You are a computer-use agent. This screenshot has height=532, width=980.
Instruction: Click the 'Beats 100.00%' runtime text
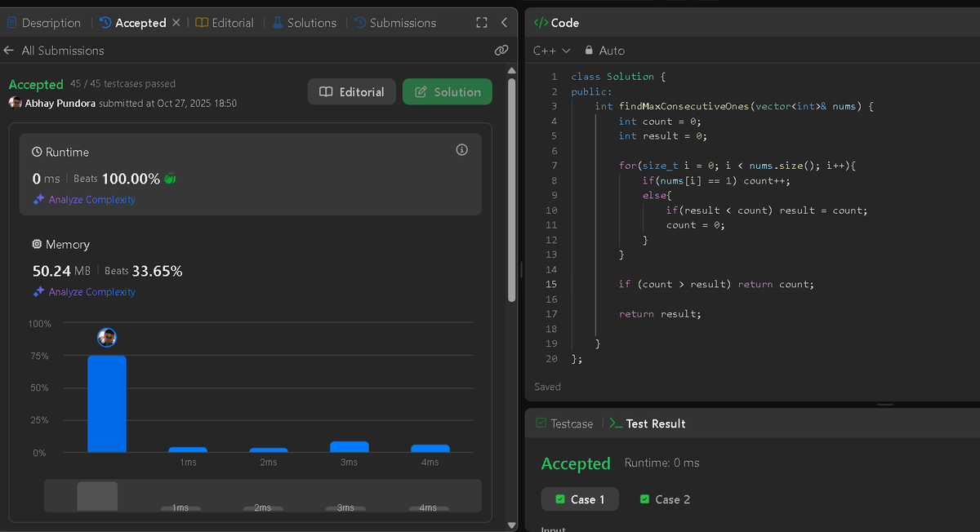pos(117,179)
